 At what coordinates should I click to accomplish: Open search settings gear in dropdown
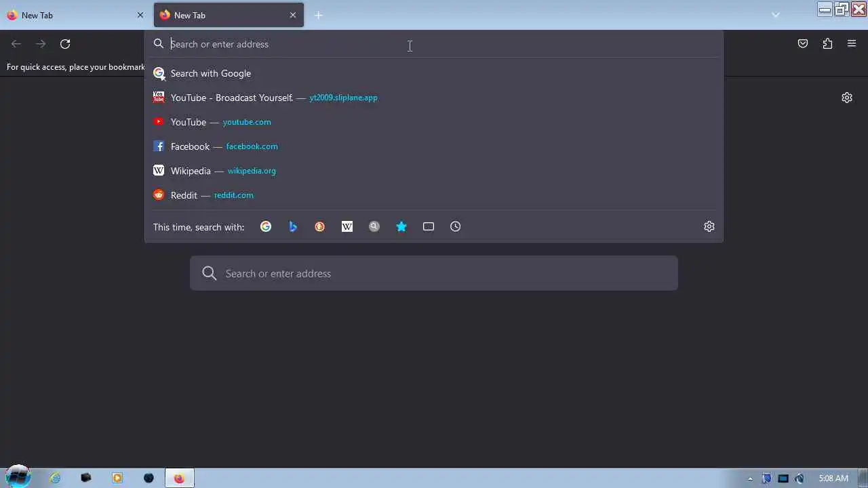[709, 226]
